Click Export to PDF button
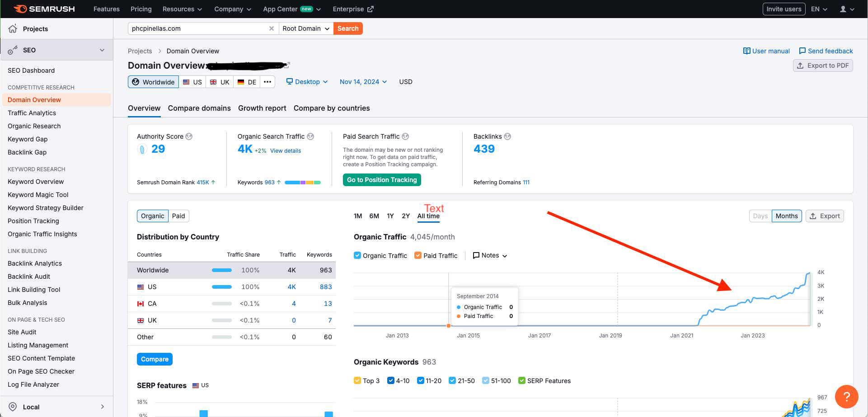The height and width of the screenshot is (417, 868). tap(823, 66)
